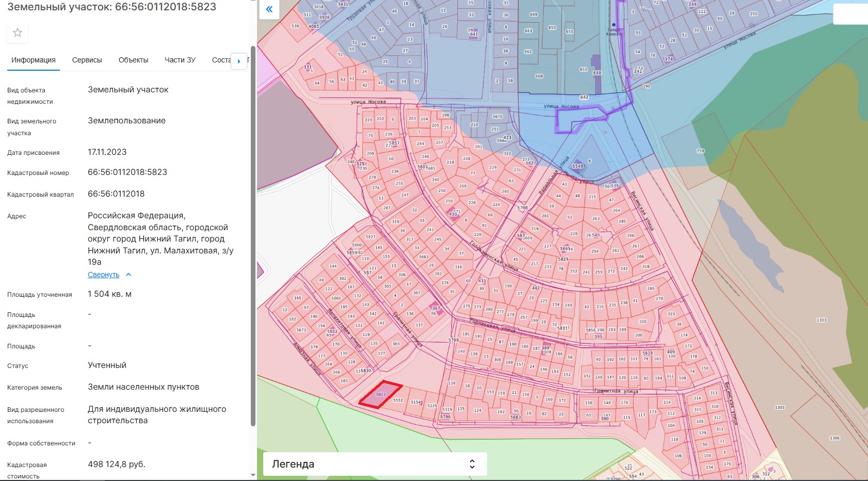Select parcel 759 on the map

tap(700, 151)
